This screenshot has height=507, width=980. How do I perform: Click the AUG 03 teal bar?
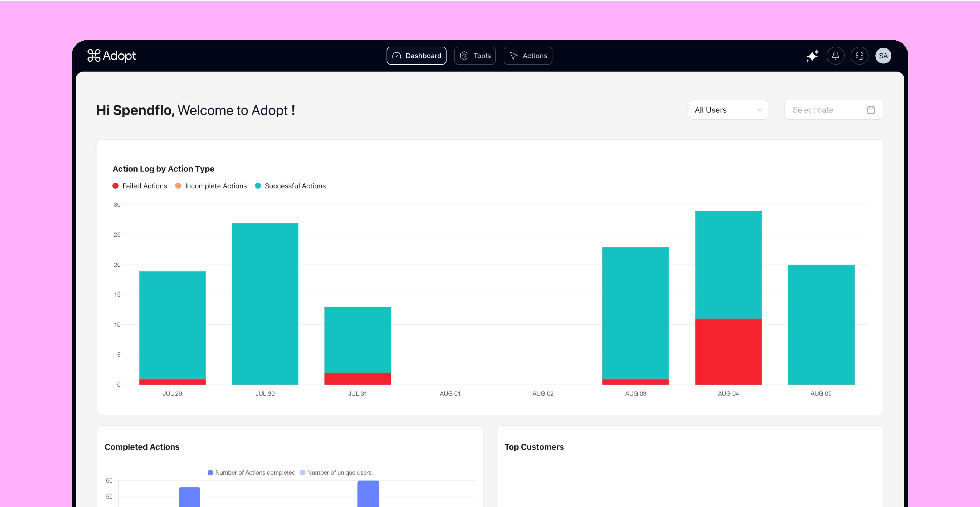point(636,313)
